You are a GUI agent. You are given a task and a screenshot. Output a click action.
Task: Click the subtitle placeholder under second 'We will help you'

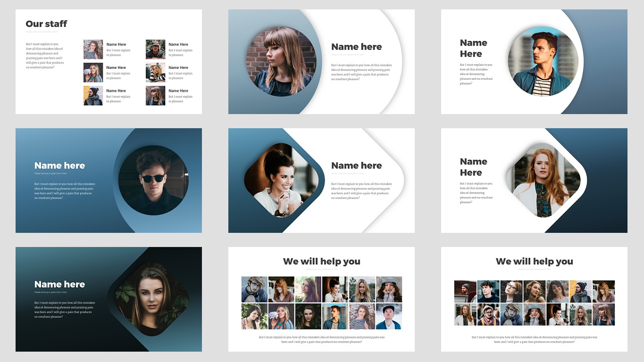point(535,270)
